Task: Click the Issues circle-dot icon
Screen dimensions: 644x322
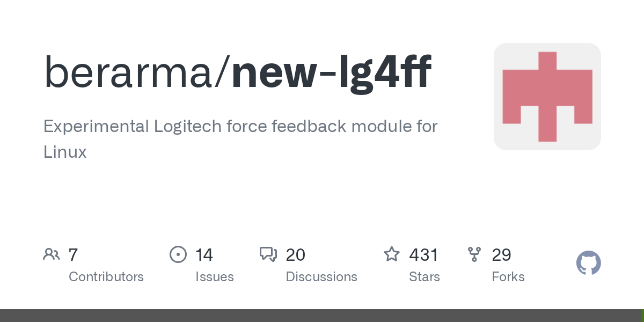Action: (178, 254)
